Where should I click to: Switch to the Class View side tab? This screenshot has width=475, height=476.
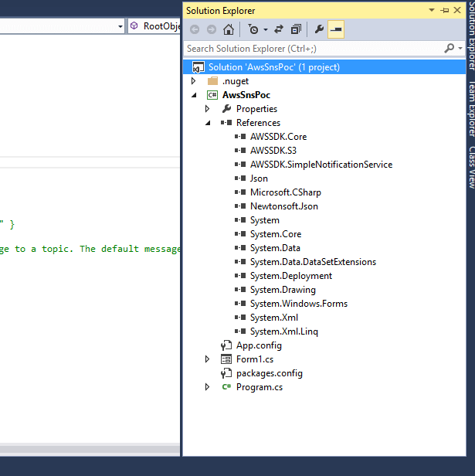coord(471,167)
